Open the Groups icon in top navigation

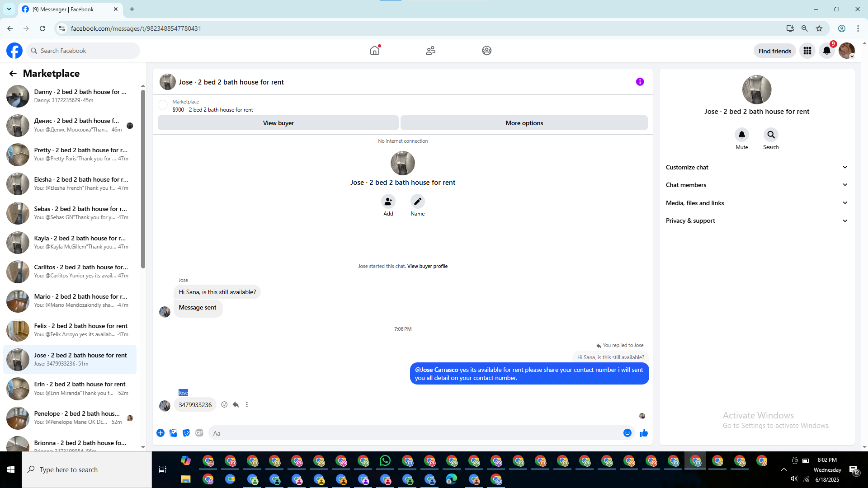click(487, 51)
